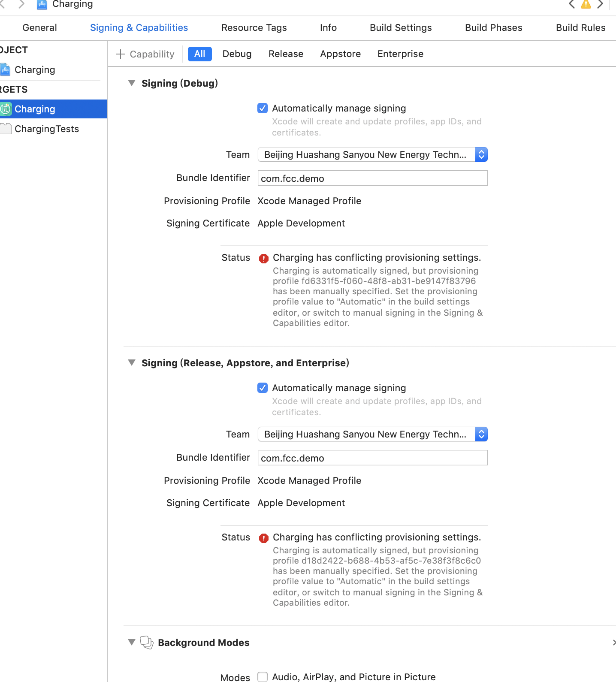616x682 pixels.
Task: Click Xcode Managed Profile text in Debug section
Action: 309,201
